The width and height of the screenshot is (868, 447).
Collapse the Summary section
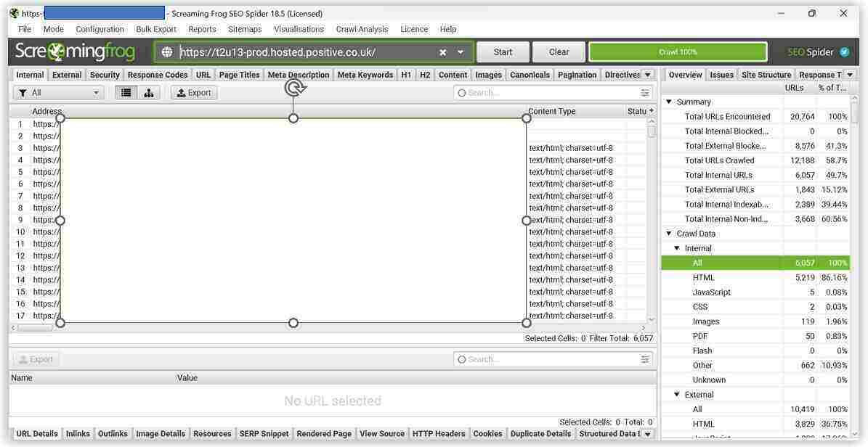(x=669, y=102)
